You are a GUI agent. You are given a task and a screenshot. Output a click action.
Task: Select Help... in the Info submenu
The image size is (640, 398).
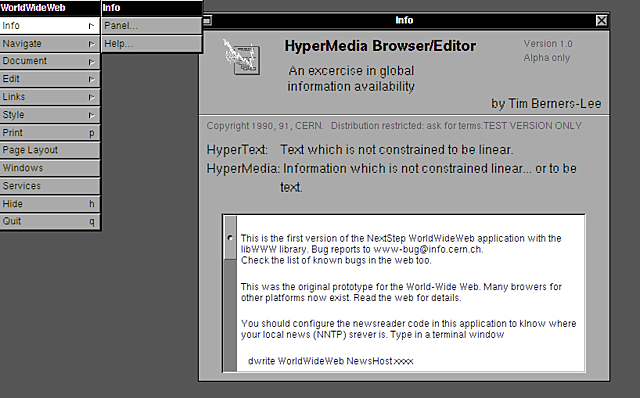click(x=151, y=44)
